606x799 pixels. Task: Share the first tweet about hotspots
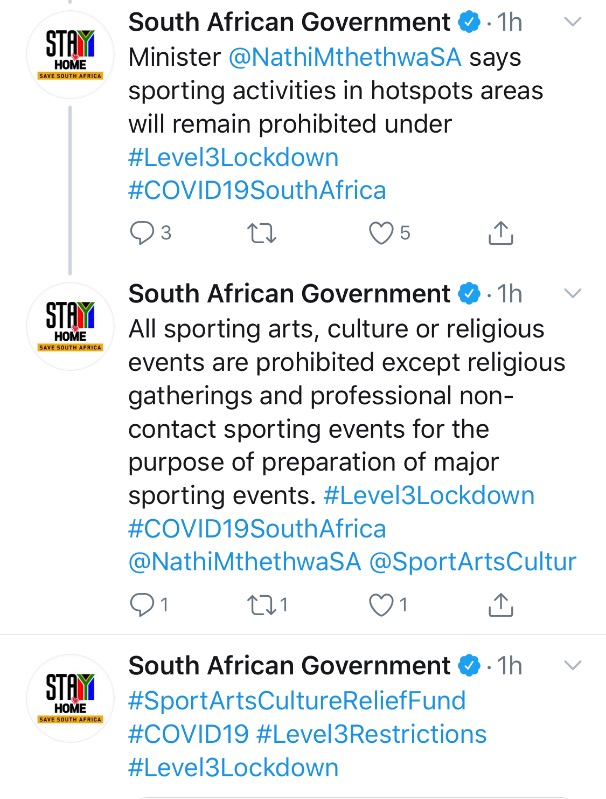pos(500,233)
